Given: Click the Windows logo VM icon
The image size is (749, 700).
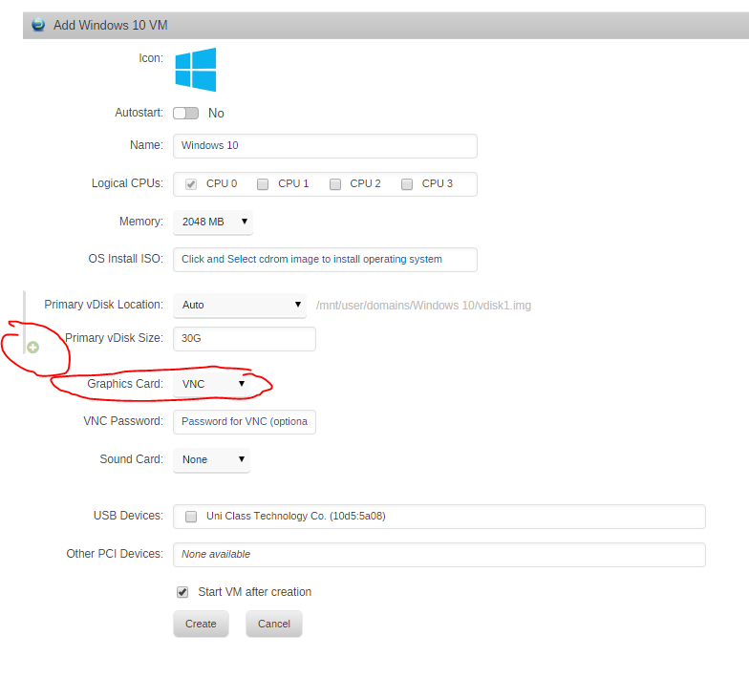Looking at the screenshot, I should click(195, 70).
